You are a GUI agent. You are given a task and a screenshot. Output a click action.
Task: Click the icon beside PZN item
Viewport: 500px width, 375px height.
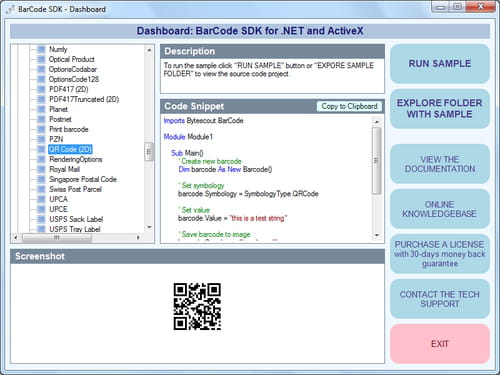coord(41,139)
